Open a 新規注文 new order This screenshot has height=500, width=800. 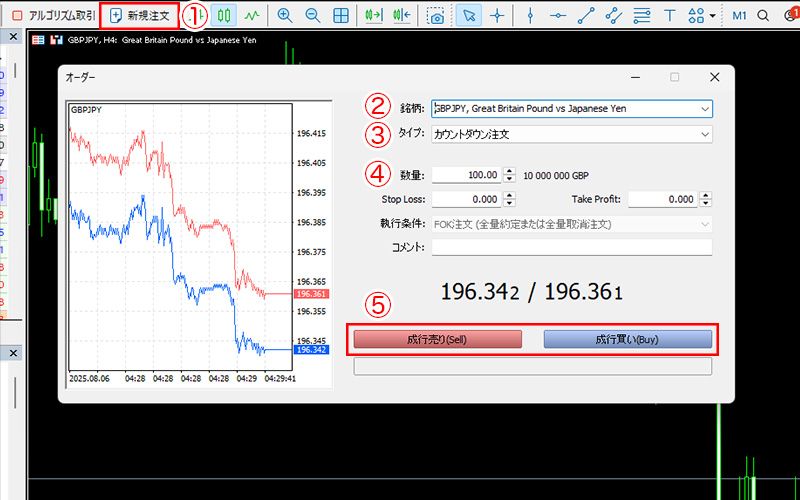pyautogui.click(x=139, y=16)
